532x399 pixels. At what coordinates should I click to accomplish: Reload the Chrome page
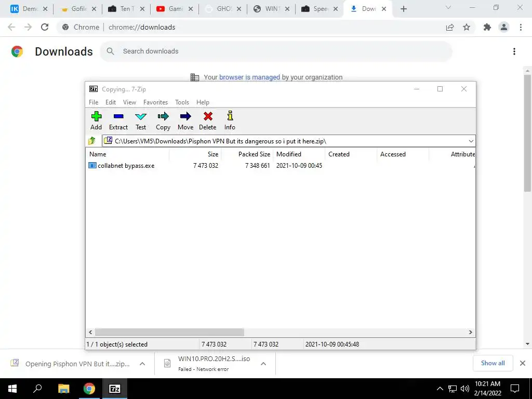click(x=45, y=27)
